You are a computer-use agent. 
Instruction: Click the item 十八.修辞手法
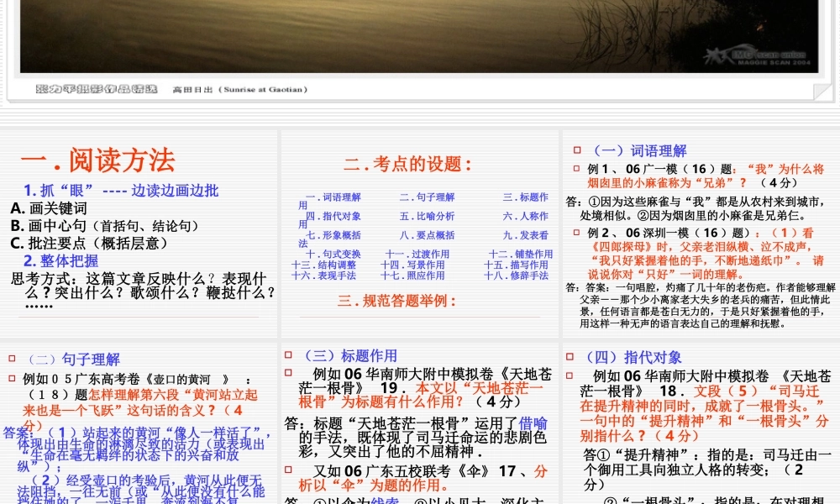click(516, 276)
